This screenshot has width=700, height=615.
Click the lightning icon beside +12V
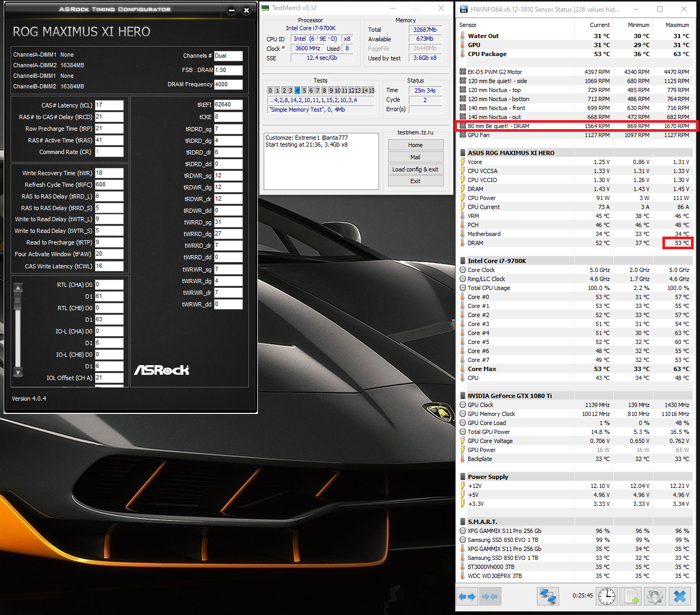click(x=463, y=486)
